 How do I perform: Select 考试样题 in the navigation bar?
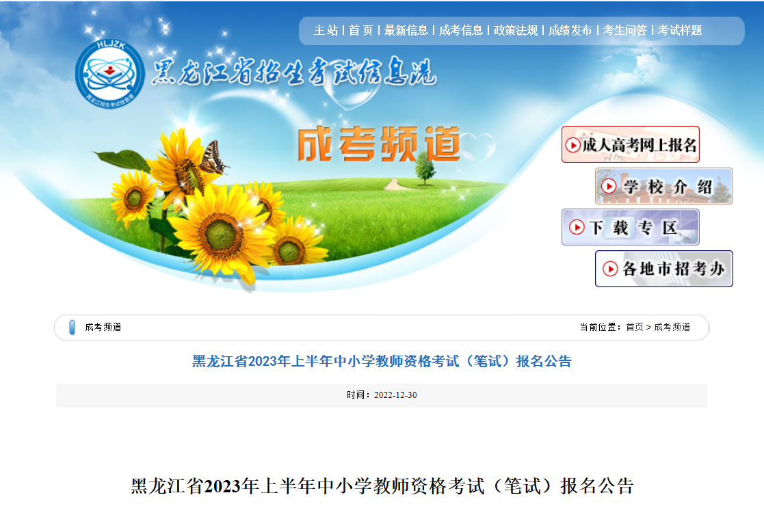[680, 30]
